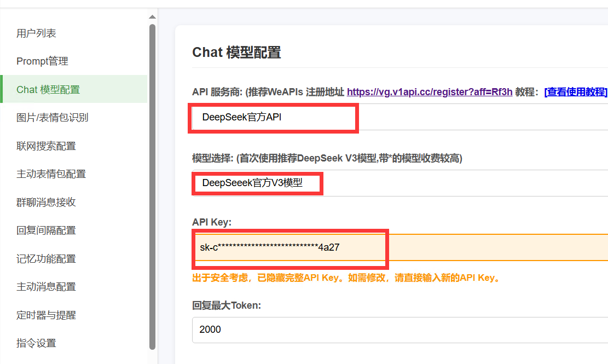The image size is (608, 364).
Task: Open the API 服务商 dropdown showing DeepSeek官方API
Action: click(x=400, y=117)
